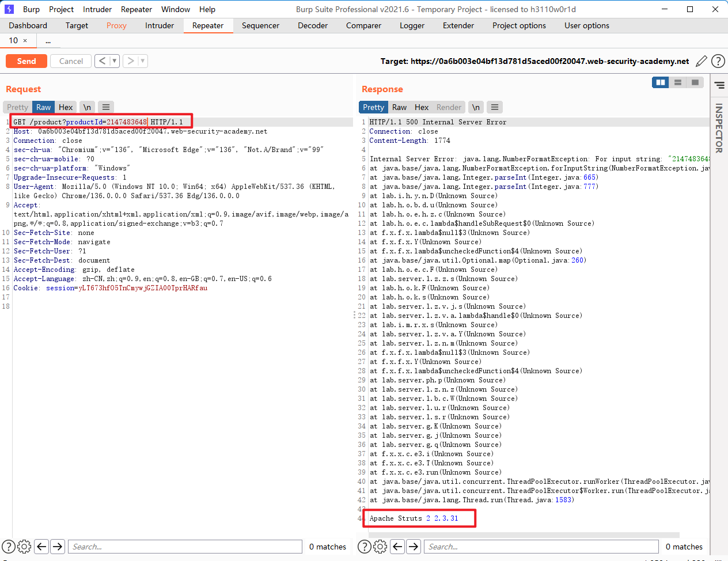Open Response panel hamburger menu
Viewport: 728px width, 561px height.
click(x=495, y=107)
